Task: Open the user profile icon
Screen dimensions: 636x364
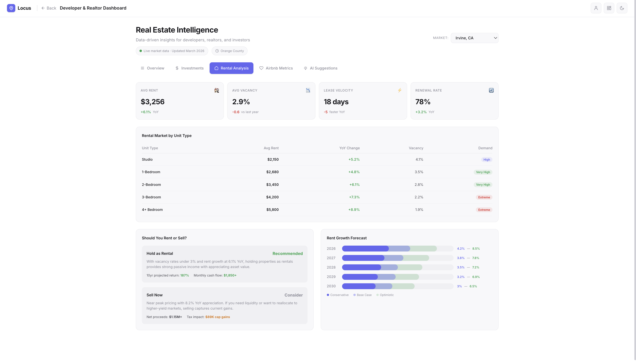Action: point(596,8)
